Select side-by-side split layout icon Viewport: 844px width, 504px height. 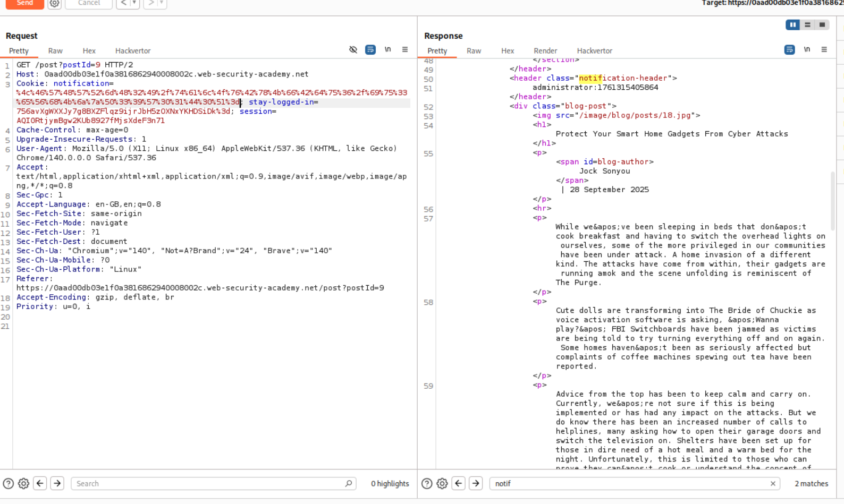pos(792,25)
